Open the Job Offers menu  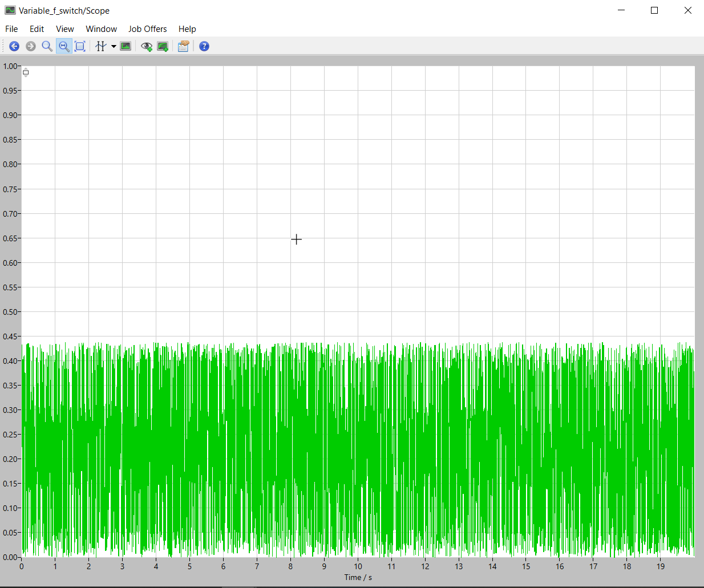click(148, 29)
